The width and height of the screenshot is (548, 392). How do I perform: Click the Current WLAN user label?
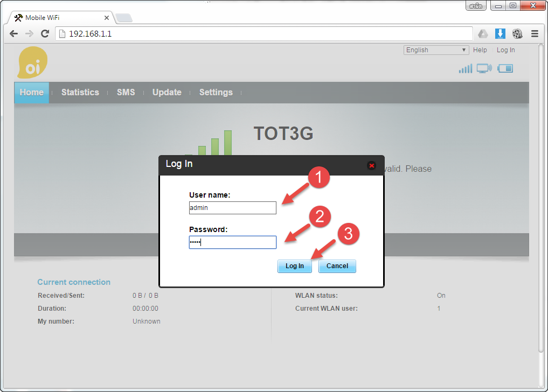pos(327,309)
